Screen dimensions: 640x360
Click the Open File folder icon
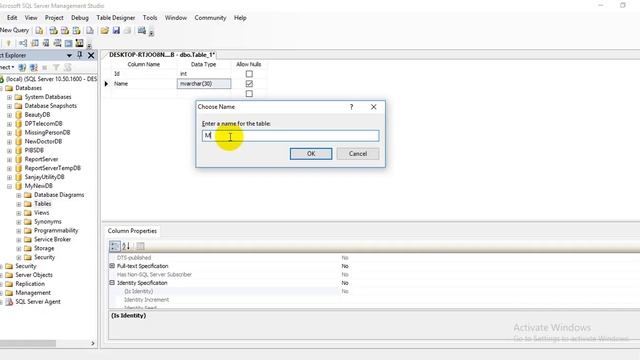(x=104, y=31)
